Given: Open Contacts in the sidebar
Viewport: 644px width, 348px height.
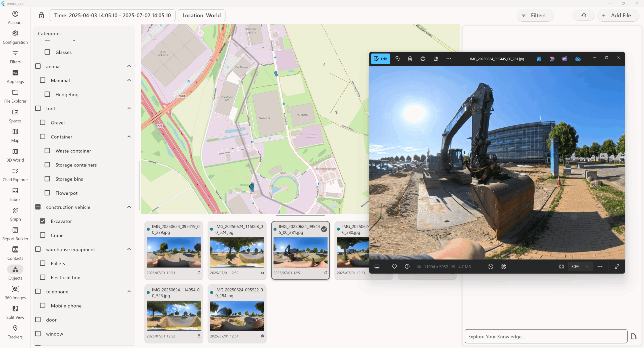Looking at the screenshot, I should click(x=15, y=253).
